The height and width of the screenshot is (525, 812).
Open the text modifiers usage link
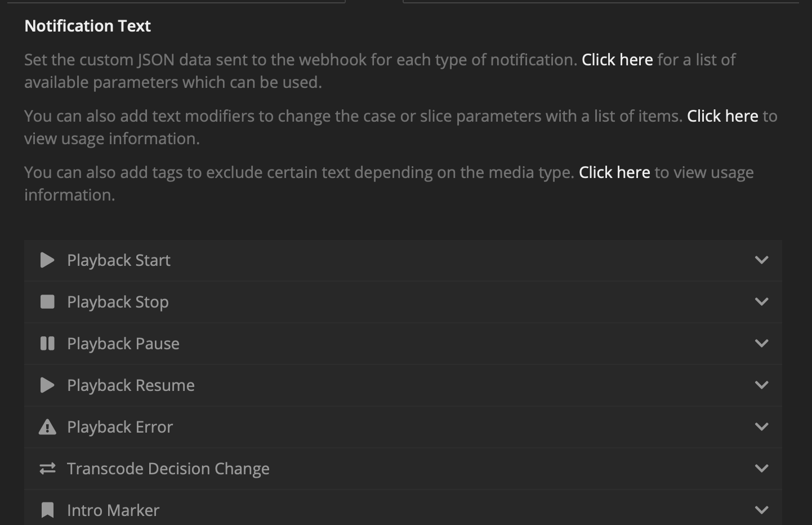coord(722,116)
